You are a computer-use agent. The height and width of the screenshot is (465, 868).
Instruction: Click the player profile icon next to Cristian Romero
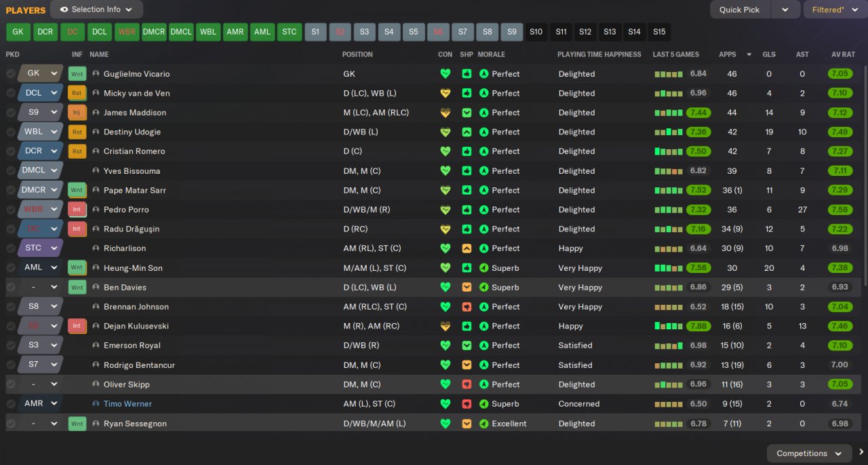point(96,151)
